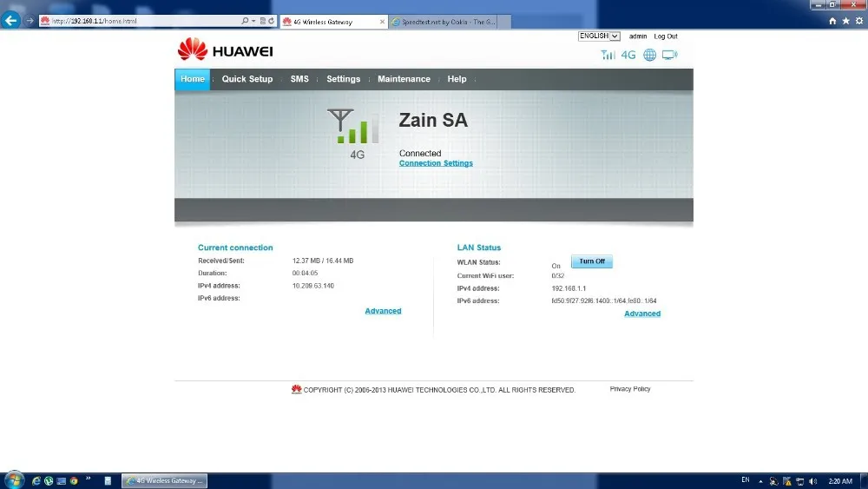Click the tray icon left of the Action Center flag
Image resolution: width=868 pixels, height=489 pixels.
(773, 481)
